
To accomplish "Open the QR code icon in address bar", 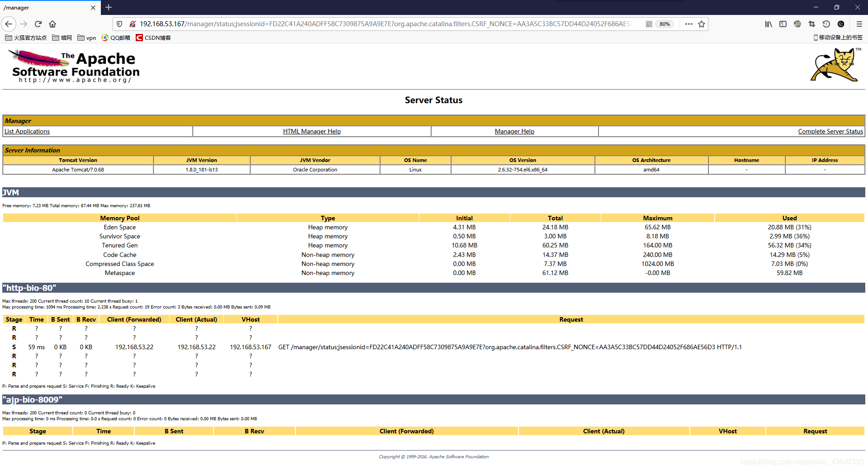I will (649, 24).
